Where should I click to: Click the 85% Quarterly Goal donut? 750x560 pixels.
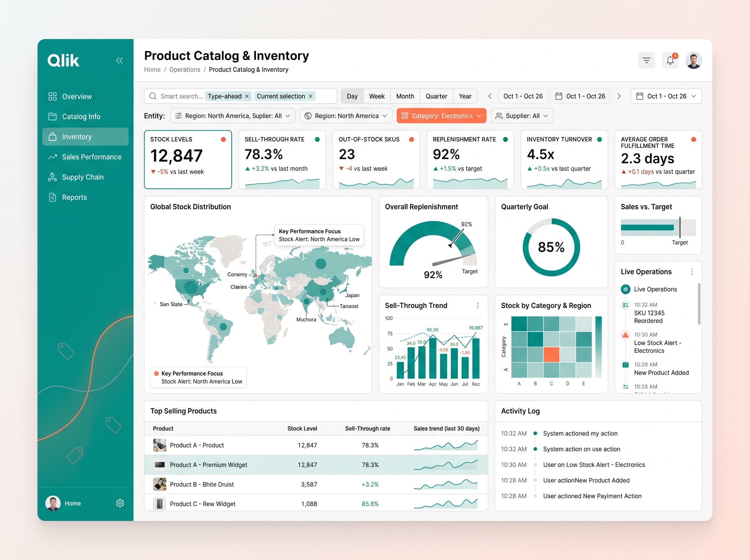tap(551, 247)
